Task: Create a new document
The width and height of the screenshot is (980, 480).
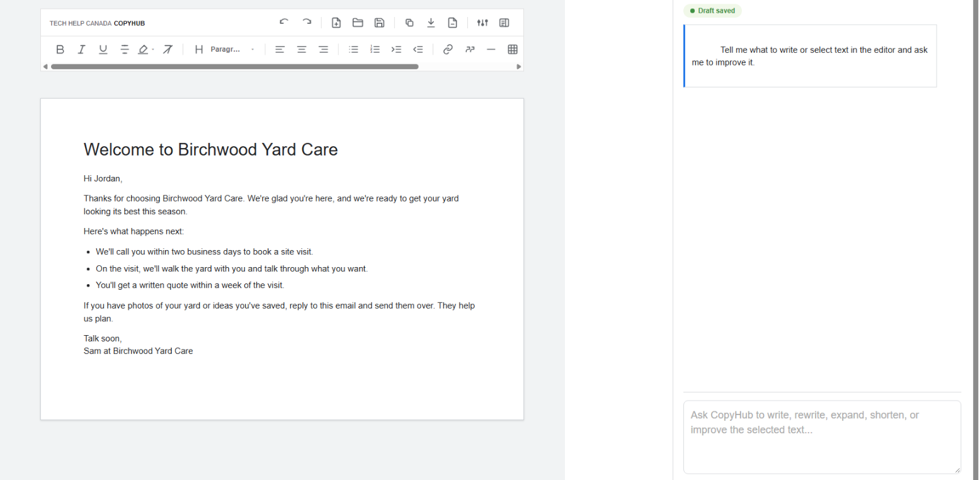Action: tap(336, 23)
